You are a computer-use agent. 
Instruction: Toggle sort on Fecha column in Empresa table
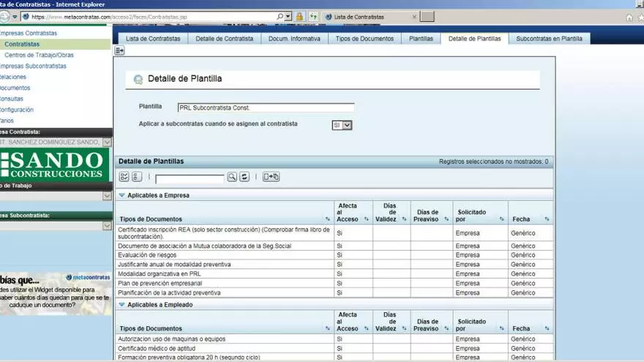(x=547, y=219)
